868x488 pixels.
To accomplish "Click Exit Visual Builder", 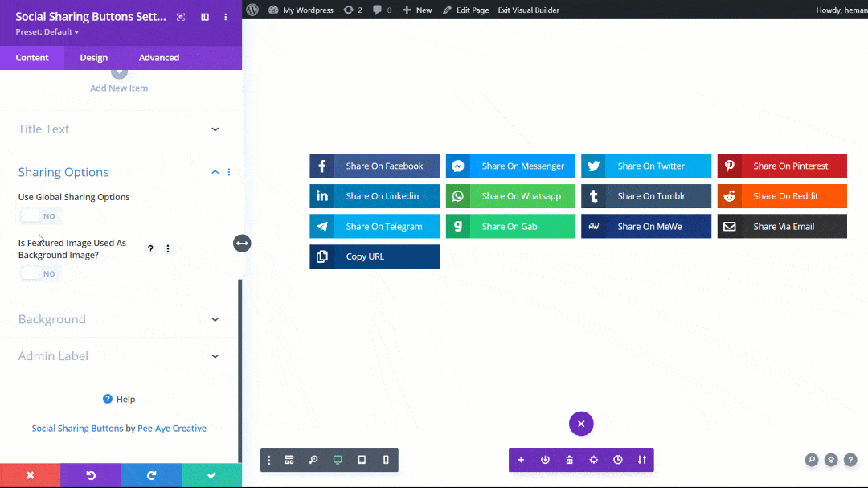I will click(x=529, y=10).
